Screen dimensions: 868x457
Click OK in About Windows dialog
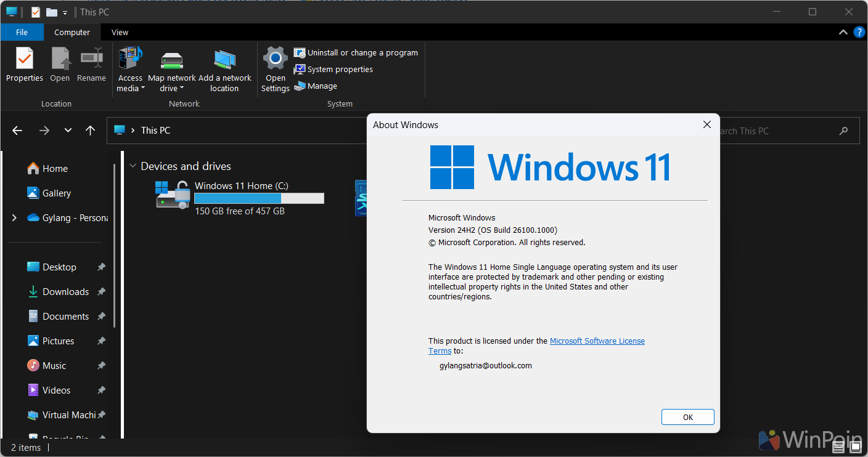687,417
